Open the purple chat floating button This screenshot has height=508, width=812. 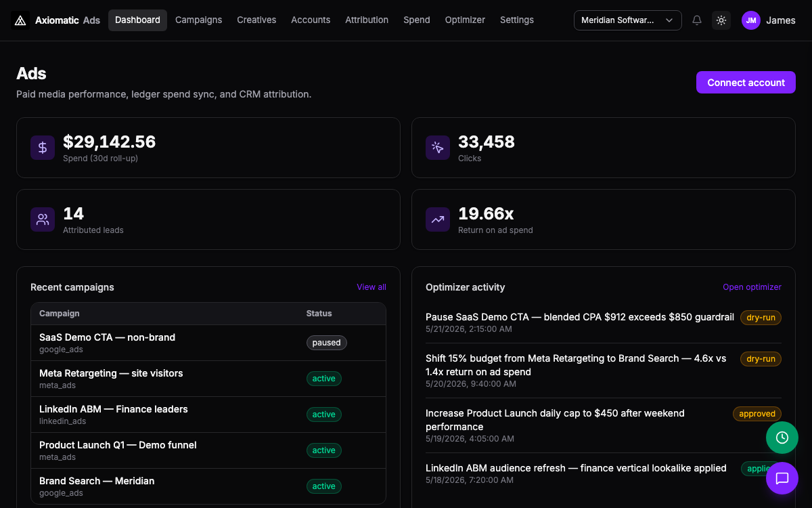tap(782, 478)
